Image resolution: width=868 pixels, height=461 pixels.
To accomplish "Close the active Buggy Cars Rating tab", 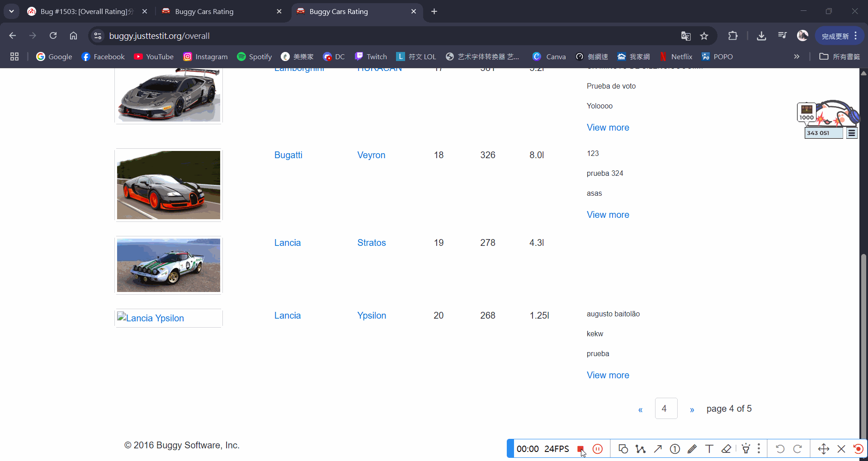I will [414, 11].
